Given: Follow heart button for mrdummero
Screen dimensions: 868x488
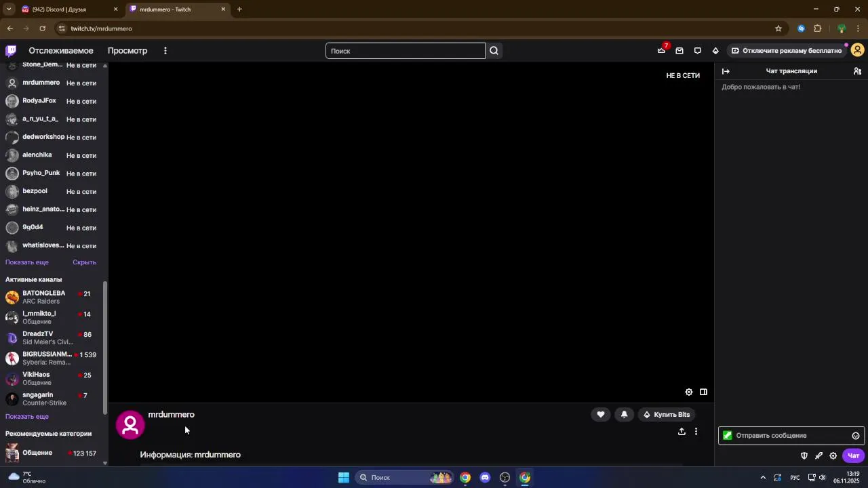Looking at the screenshot, I should [x=601, y=415].
